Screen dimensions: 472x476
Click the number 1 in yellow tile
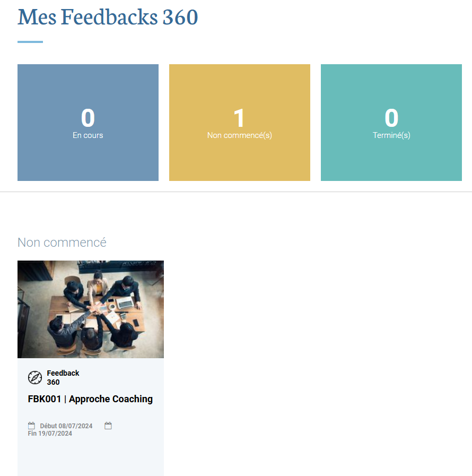(x=240, y=118)
